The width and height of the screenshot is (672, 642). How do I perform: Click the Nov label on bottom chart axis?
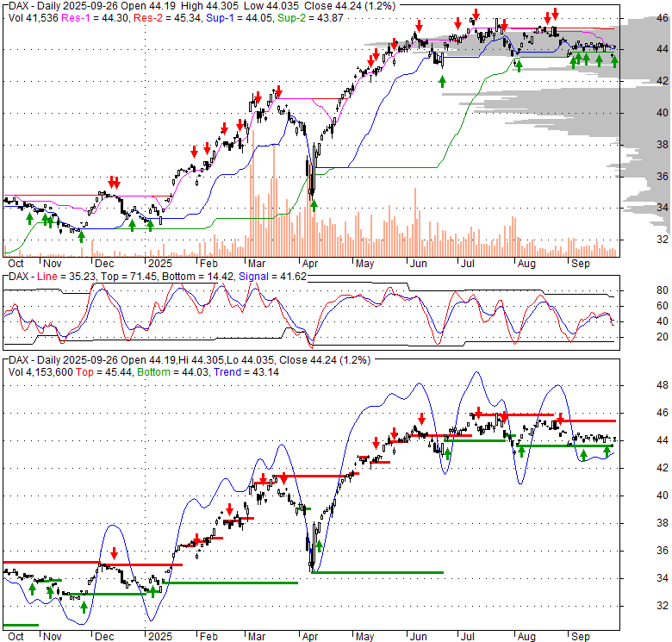point(53,637)
